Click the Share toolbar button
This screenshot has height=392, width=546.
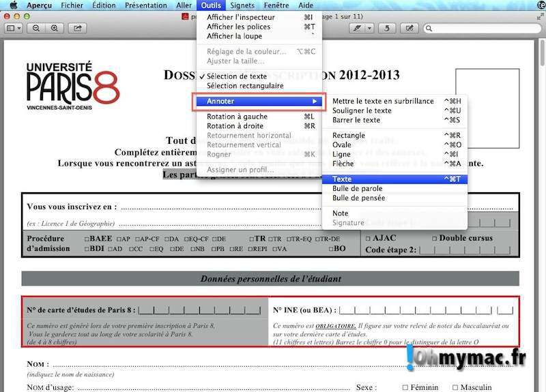[x=77, y=28]
